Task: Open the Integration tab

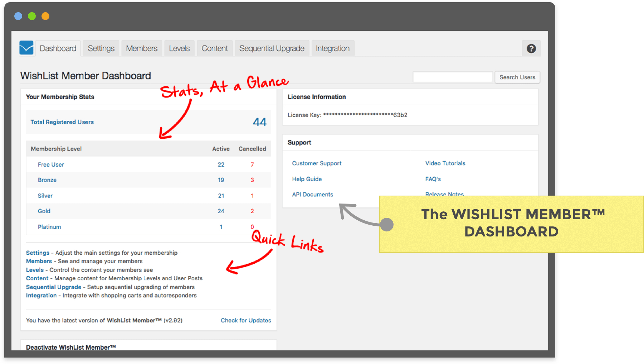Action: 332,48
